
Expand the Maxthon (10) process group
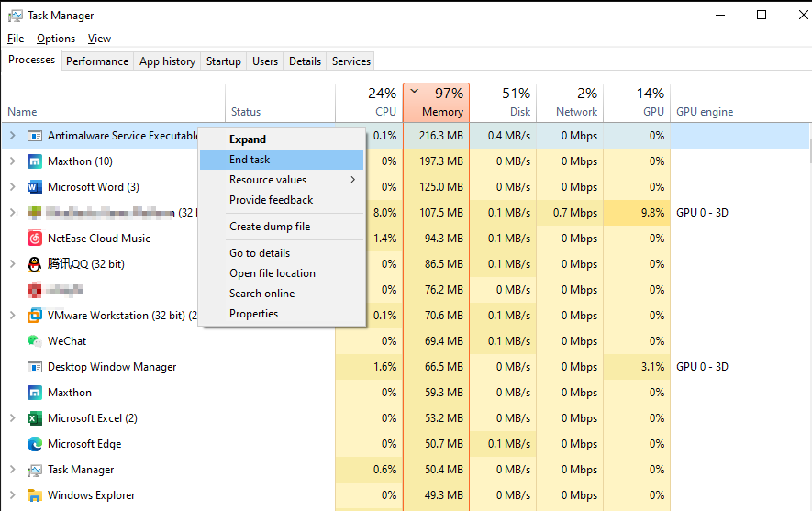(13, 161)
